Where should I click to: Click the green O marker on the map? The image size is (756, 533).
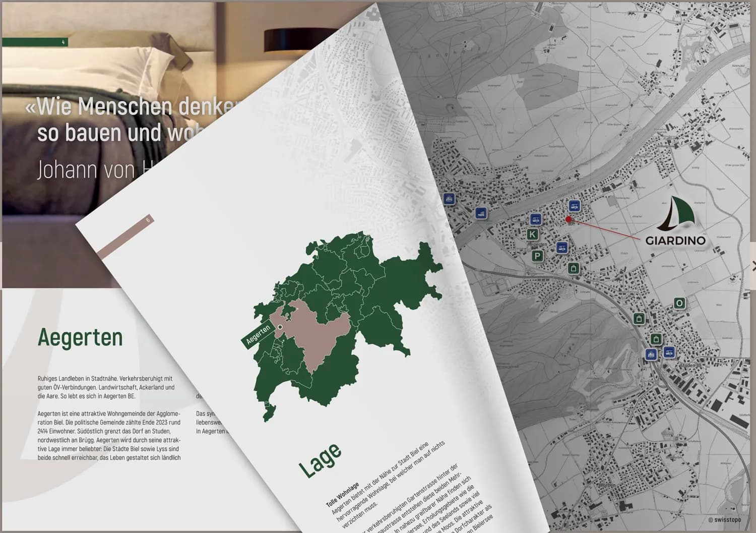(679, 303)
